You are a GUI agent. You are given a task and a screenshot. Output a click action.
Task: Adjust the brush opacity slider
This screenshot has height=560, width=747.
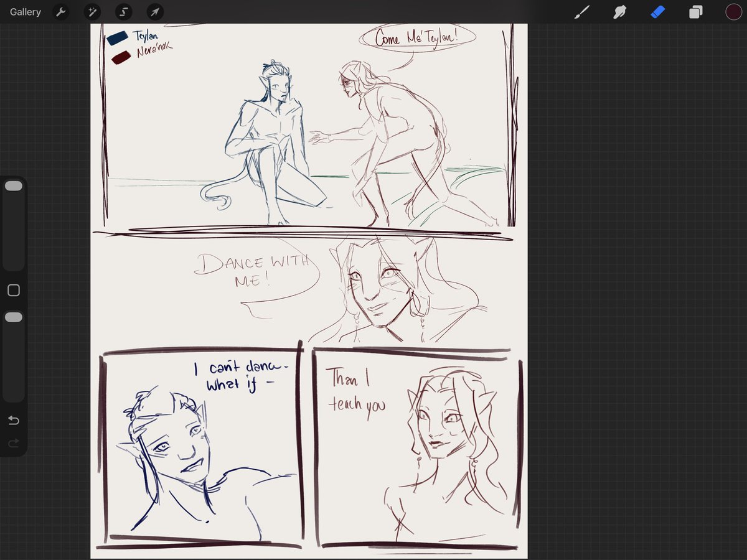click(14, 356)
